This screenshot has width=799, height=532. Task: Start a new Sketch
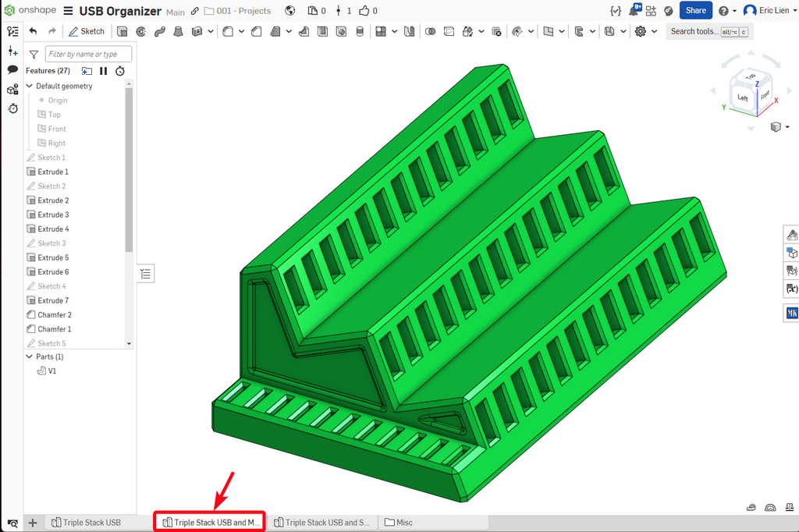pos(86,31)
